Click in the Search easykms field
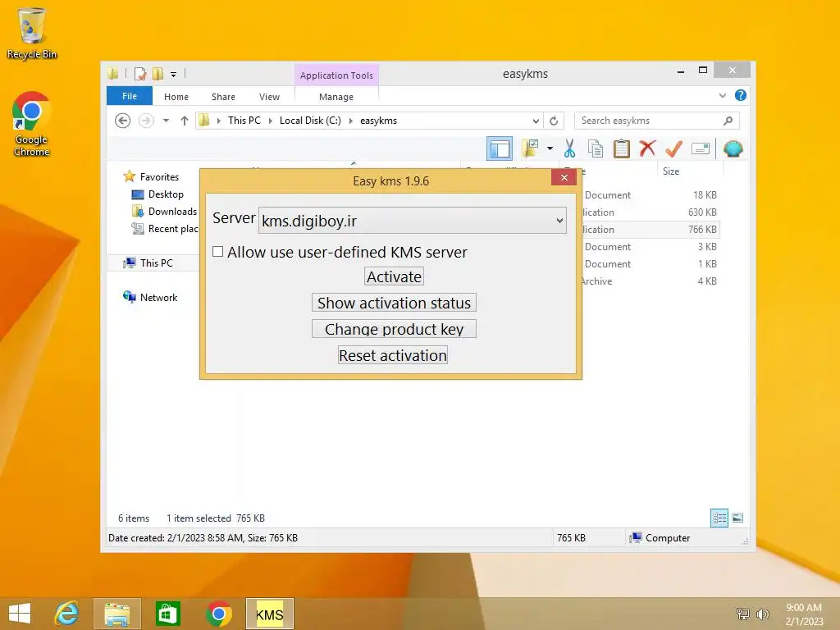The height and width of the screenshot is (630, 840). pyautogui.click(x=656, y=121)
